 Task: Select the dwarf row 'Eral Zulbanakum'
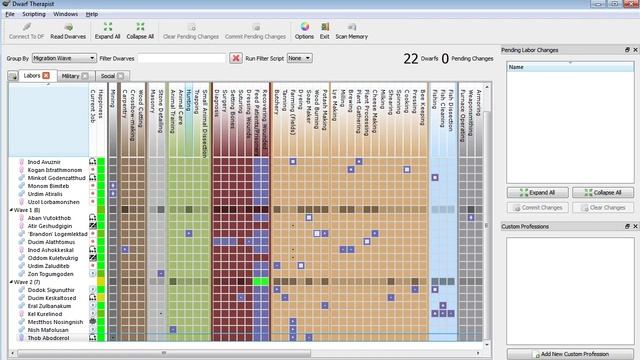49,306
